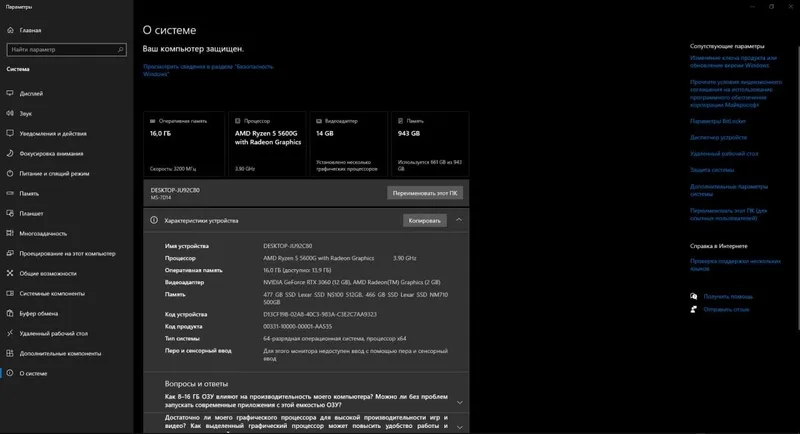Select the Многозадачность icon

pyautogui.click(x=10, y=233)
